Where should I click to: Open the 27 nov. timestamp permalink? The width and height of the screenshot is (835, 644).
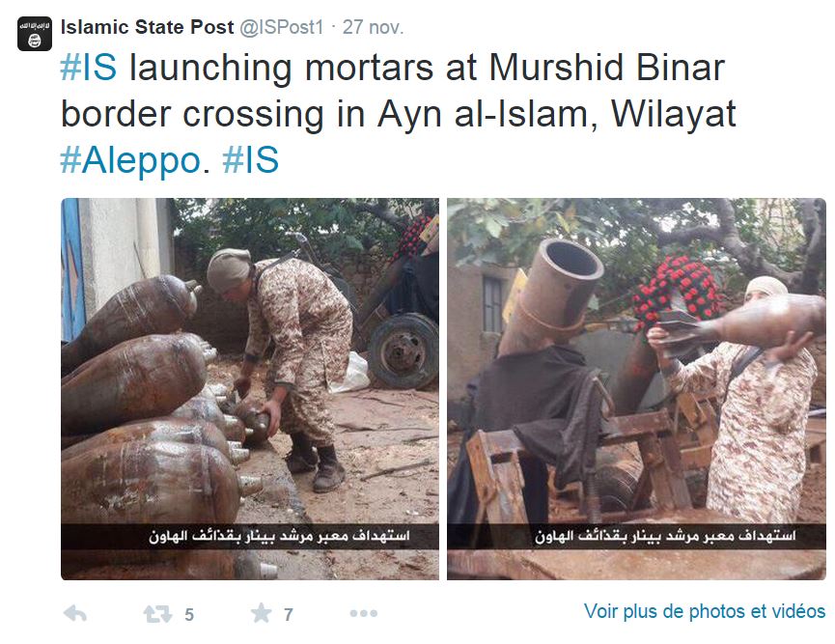point(373,27)
